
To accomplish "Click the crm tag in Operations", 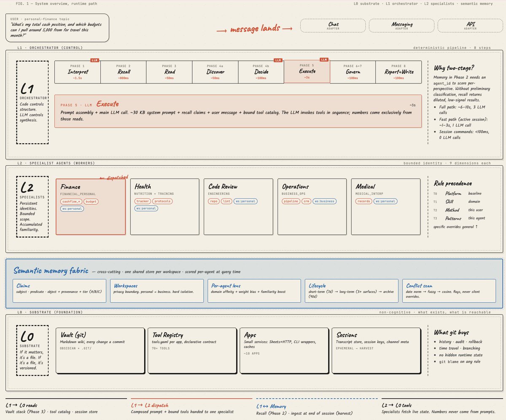I will 307,201.
